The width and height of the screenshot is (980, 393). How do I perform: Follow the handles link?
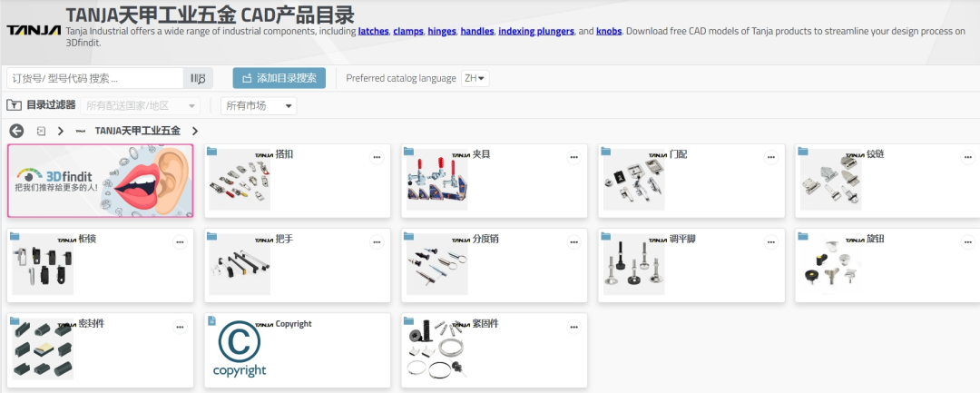point(477,31)
